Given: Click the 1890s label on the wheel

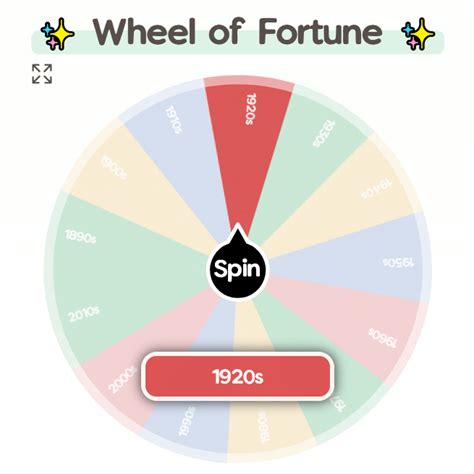Looking at the screenshot, I should [80, 237].
